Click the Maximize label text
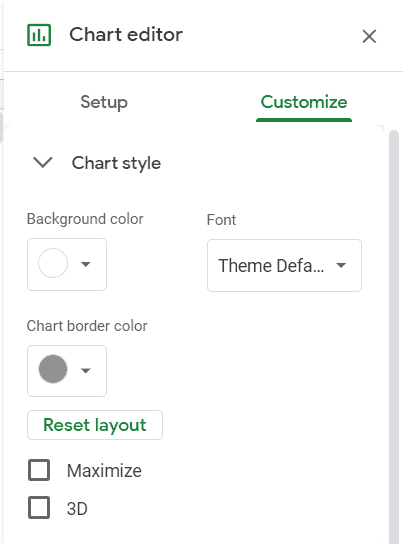The width and height of the screenshot is (403, 544). coord(104,471)
